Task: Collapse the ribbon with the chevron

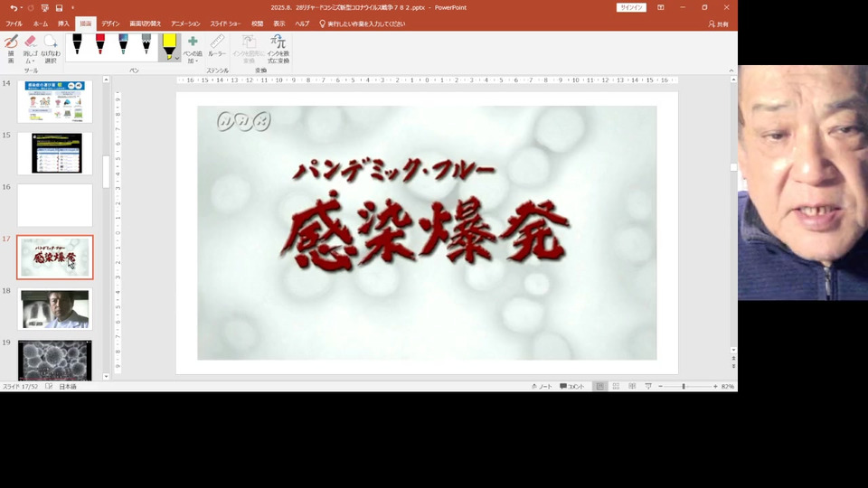Action: click(x=731, y=70)
